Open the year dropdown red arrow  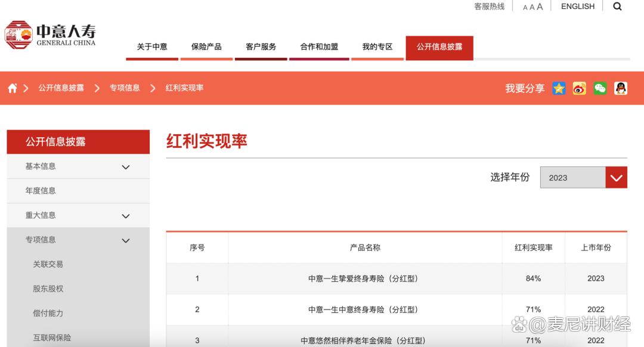pos(616,178)
